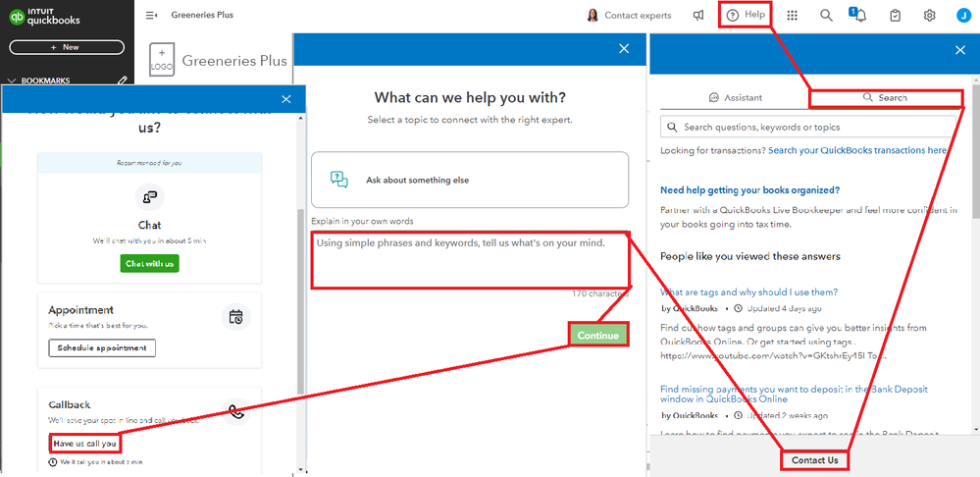Switch to the Search tab
The height and width of the screenshot is (477, 980).
(885, 97)
